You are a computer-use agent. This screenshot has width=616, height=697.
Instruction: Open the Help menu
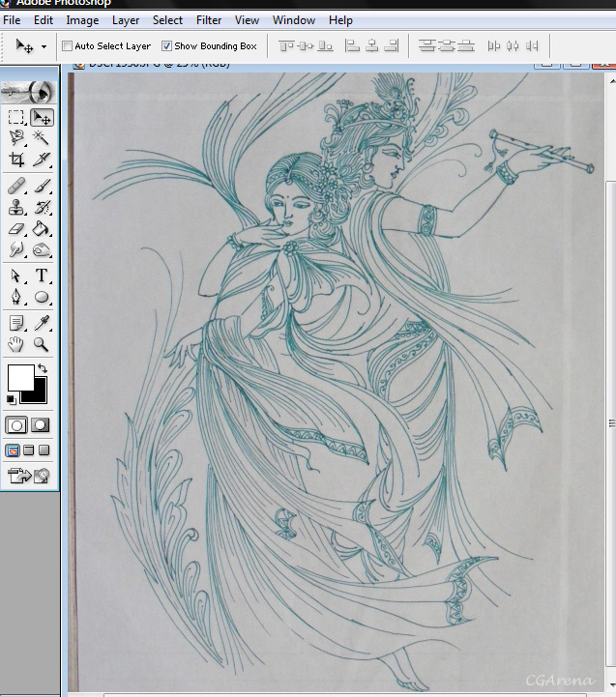pos(340,20)
